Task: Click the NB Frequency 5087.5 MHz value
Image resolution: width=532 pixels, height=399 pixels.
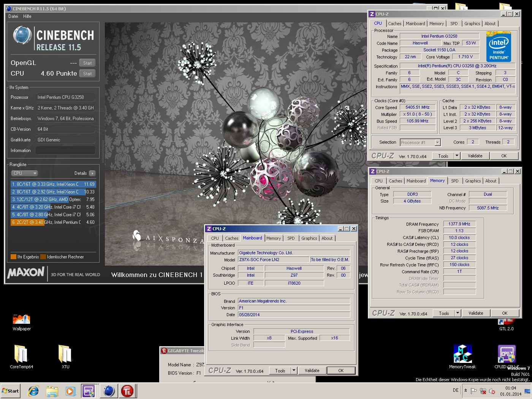Action: point(488,208)
